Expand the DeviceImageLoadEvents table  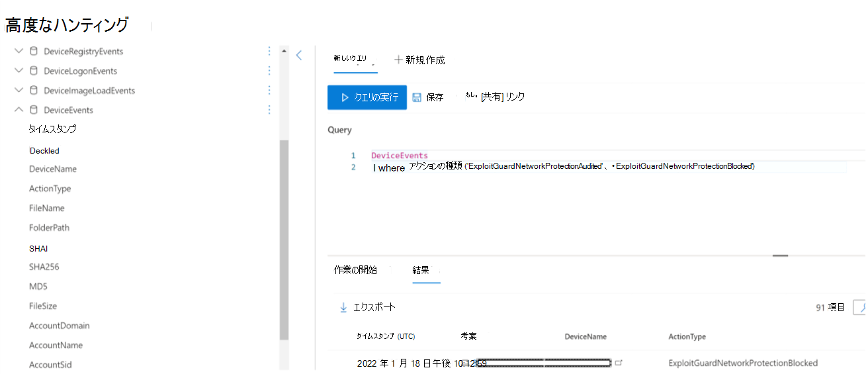point(19,90)
